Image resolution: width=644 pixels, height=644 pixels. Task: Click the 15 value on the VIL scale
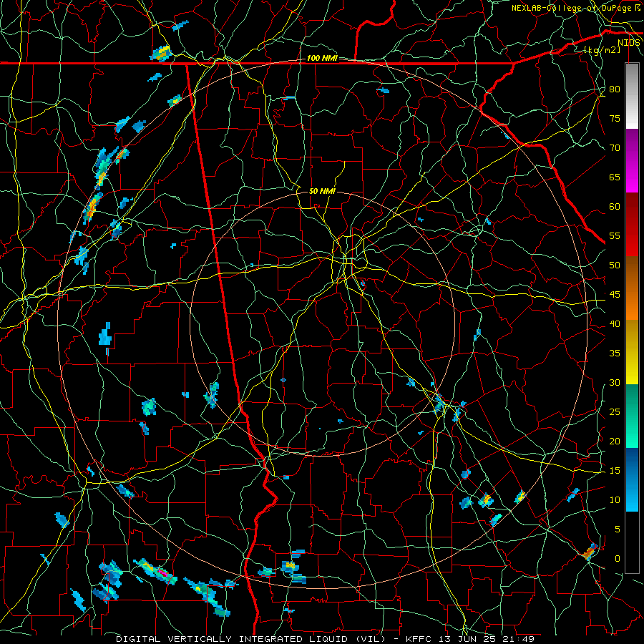(x=615, y=471)
